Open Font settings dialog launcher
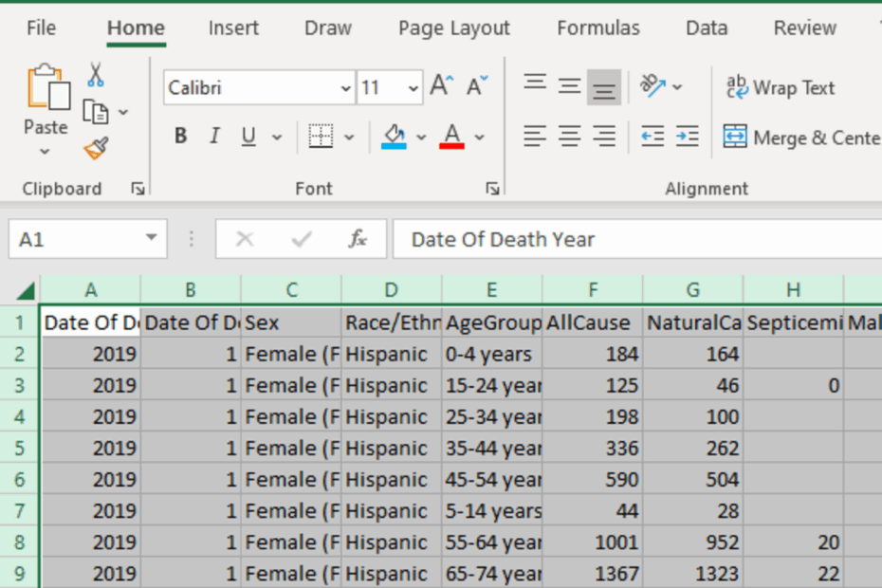This screenshot has height=588, width=882. tap(493, 189)
